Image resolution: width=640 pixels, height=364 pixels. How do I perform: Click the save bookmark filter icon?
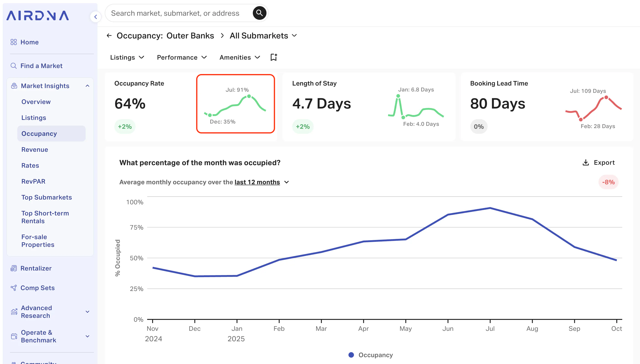point(274,57)
